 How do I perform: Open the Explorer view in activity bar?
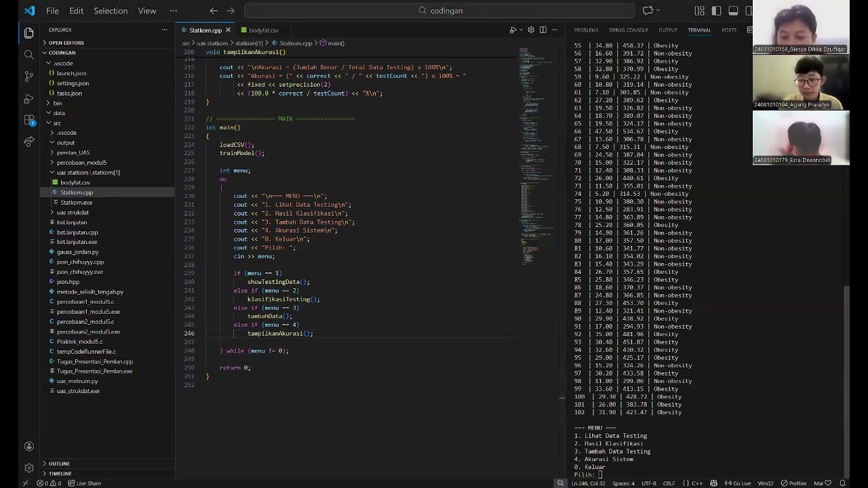coord(28,33)
